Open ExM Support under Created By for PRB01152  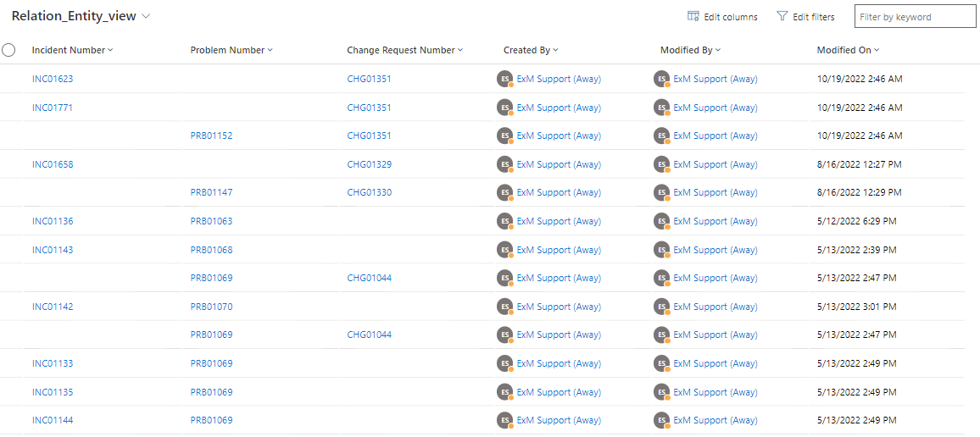pos(559,136)
